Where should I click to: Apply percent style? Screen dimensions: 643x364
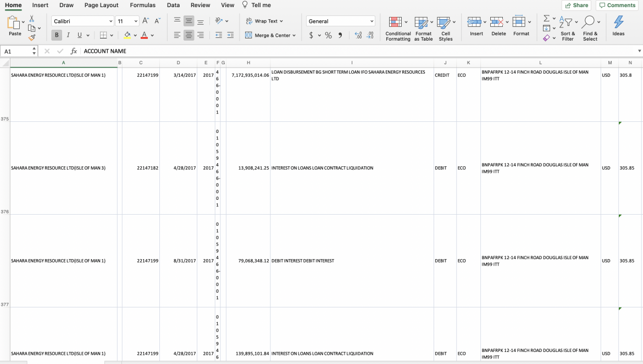(x=329, y=35)
